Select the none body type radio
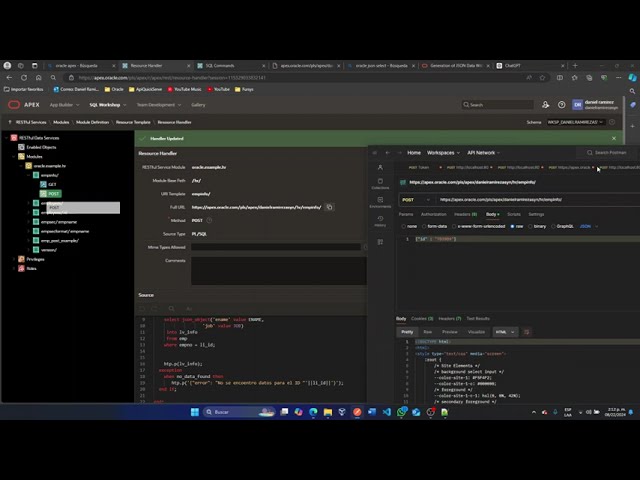Viewport: 640px width, 480px height. 403,227
